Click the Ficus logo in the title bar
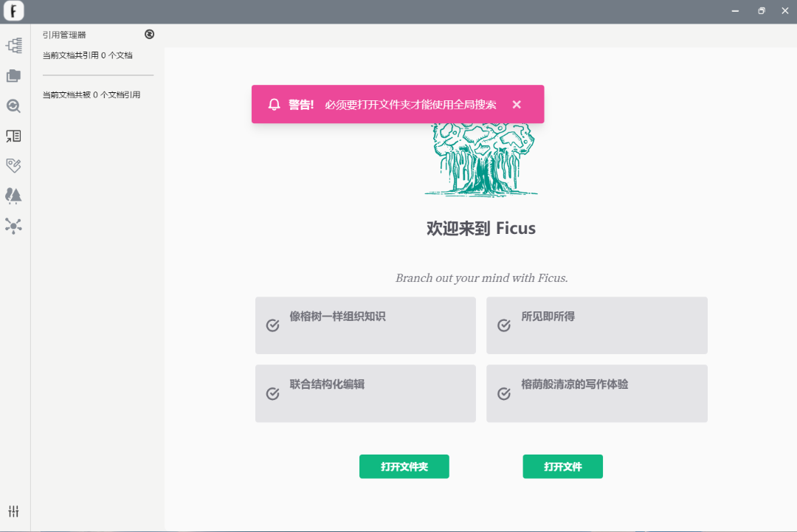The height and width of the screenshot is (532, 797). tap(13, 11)
